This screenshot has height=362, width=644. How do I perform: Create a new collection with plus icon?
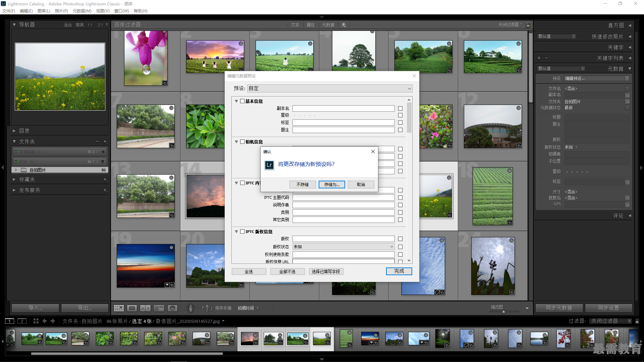(105, 179)
